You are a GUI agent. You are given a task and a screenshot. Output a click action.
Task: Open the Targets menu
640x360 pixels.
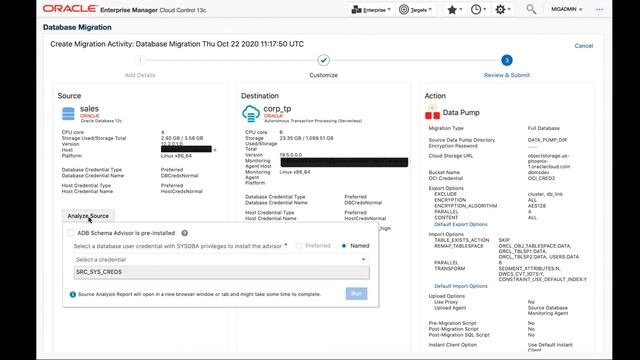coord(416,10)
